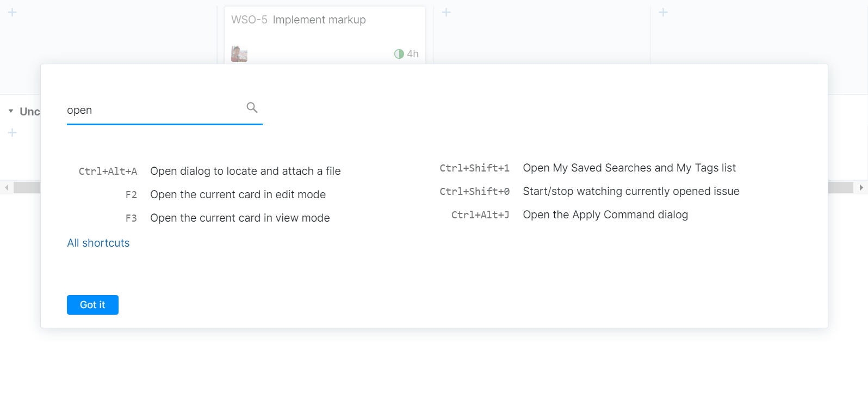Click the 4h time estimate icon on the card
The width and height of the screenshot is (868, 398).
click(x=399, y=54)
